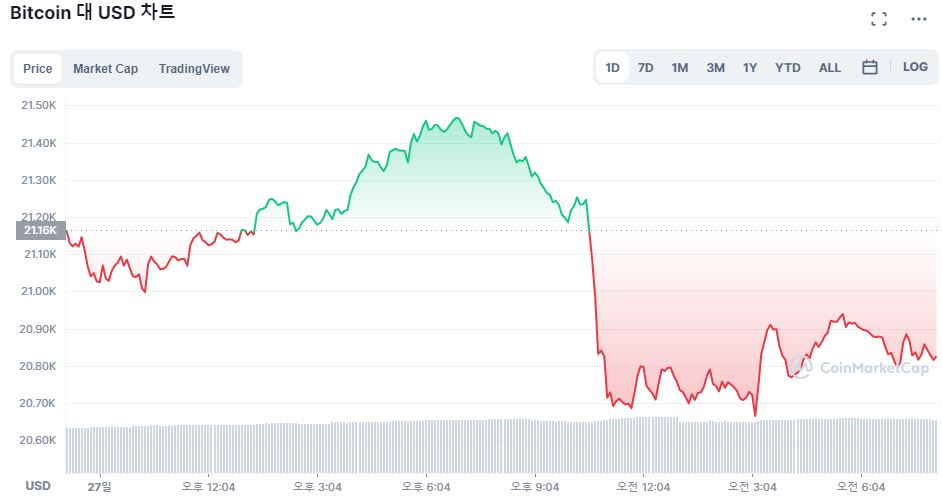This screenshot has height=499, width=942.
Task: Choose the 3M time range
Action: point(715,68)
